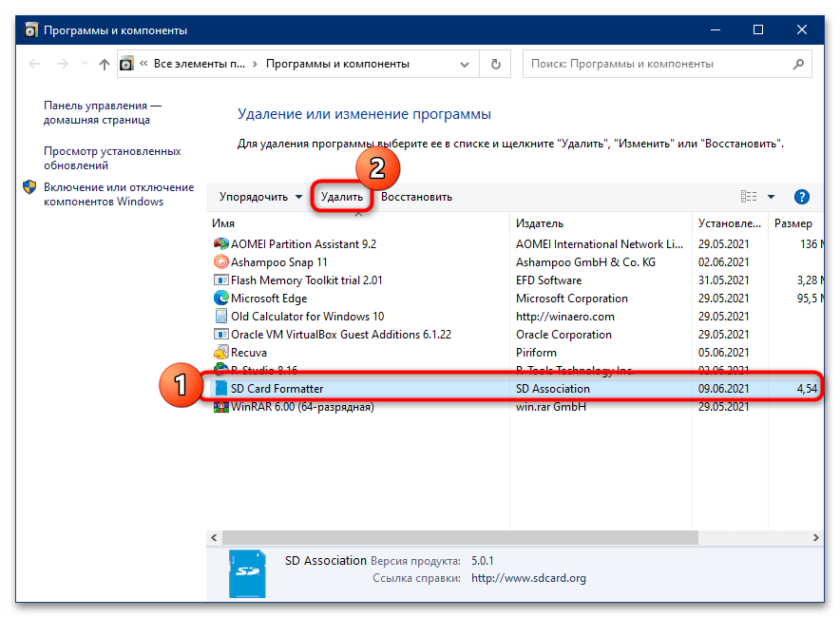The image size is (840, 618).
Task: Sort list by the Имя column header
Action: coord(224,223)
